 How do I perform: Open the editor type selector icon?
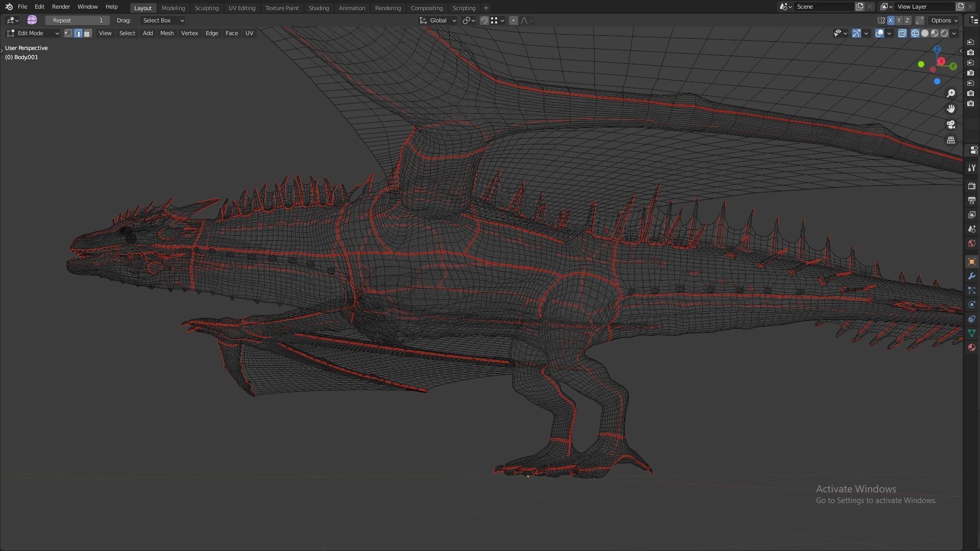pos(12,20)
